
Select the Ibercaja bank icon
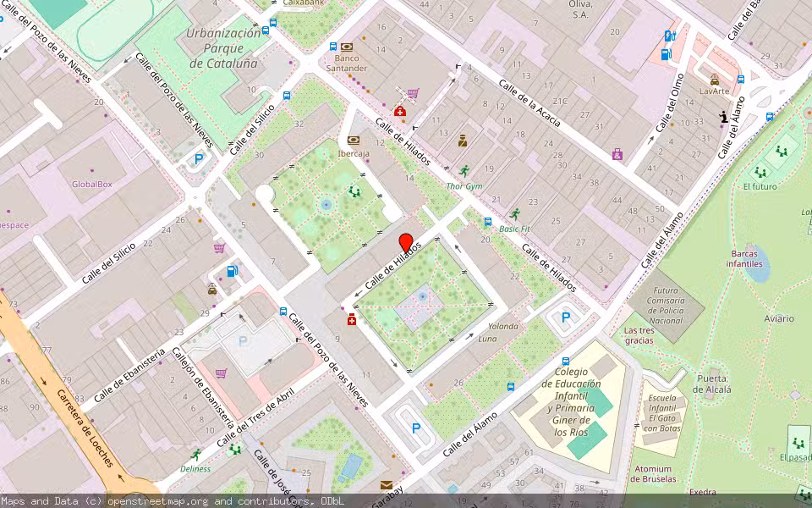[354, 140]
